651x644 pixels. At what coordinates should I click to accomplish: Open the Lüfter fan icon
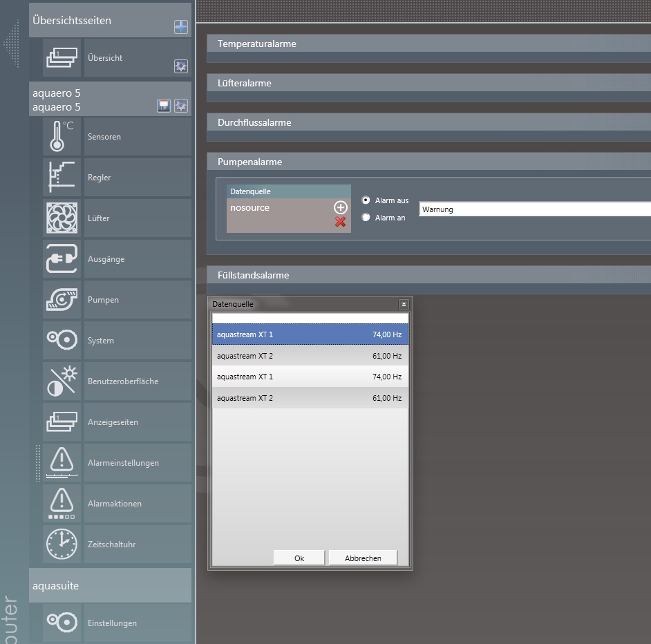(62, 218)
